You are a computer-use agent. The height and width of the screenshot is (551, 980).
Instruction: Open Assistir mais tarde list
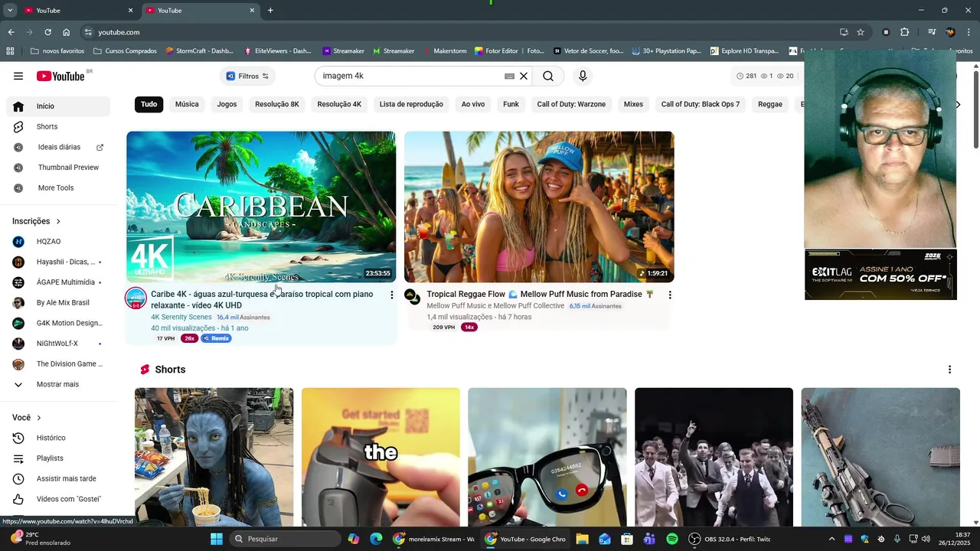point(58,478)
